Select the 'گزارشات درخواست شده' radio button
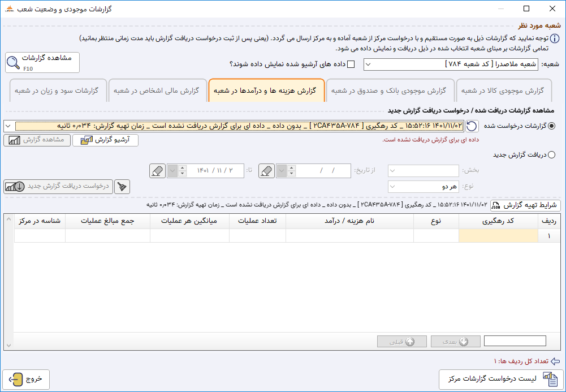 (x=552, y=126)
